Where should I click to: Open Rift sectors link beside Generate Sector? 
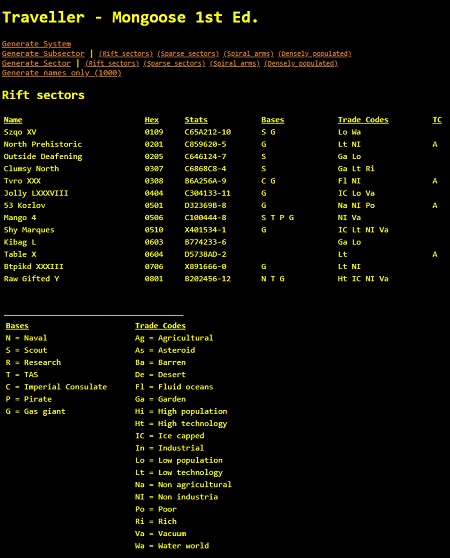(x=112, y=63)
